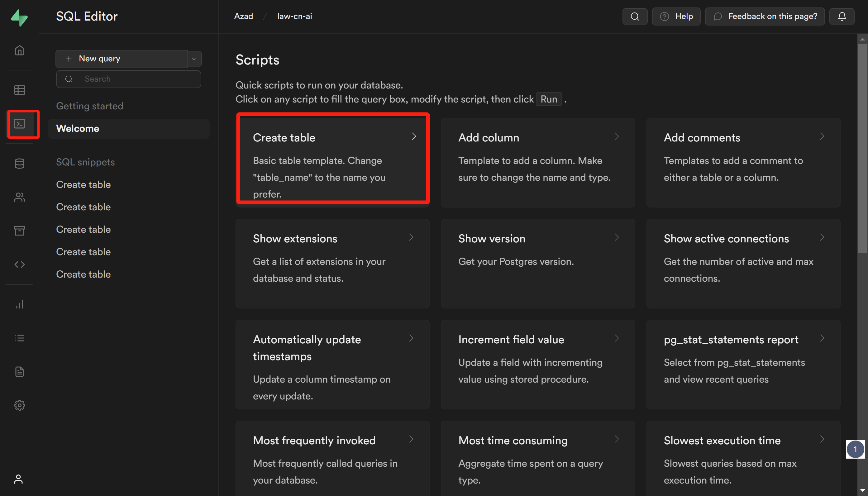Click chevron arrow on Show extensions card

(411, 237)
